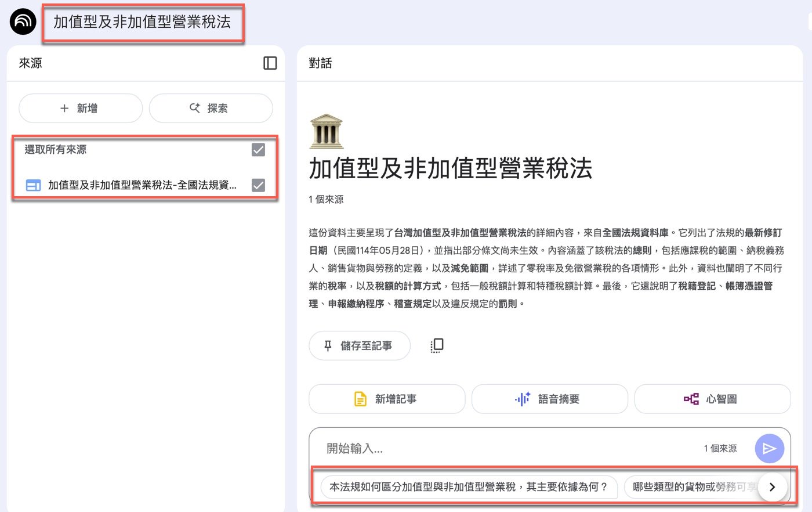Open the 探索 sources button
812x512 pixels.
(x=211, y=108)
